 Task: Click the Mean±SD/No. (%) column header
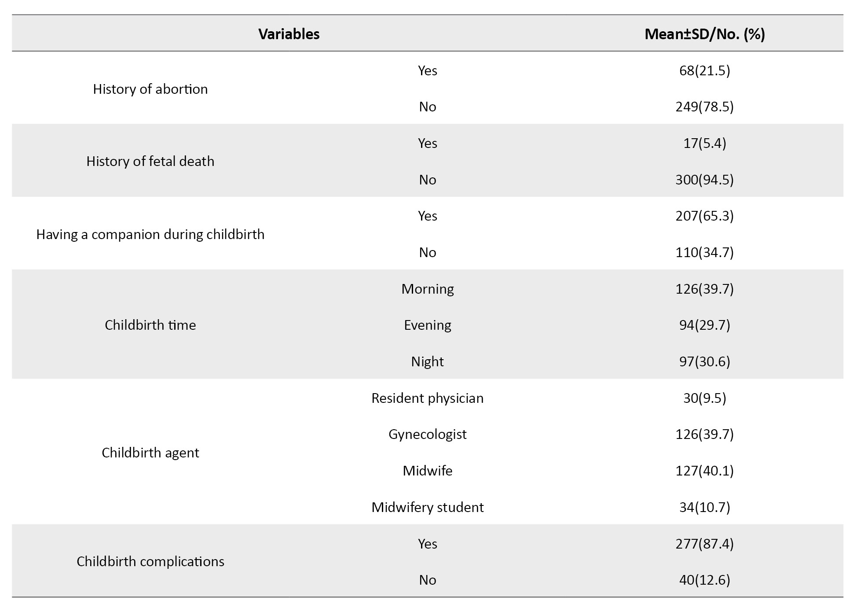tap(704, 34)
